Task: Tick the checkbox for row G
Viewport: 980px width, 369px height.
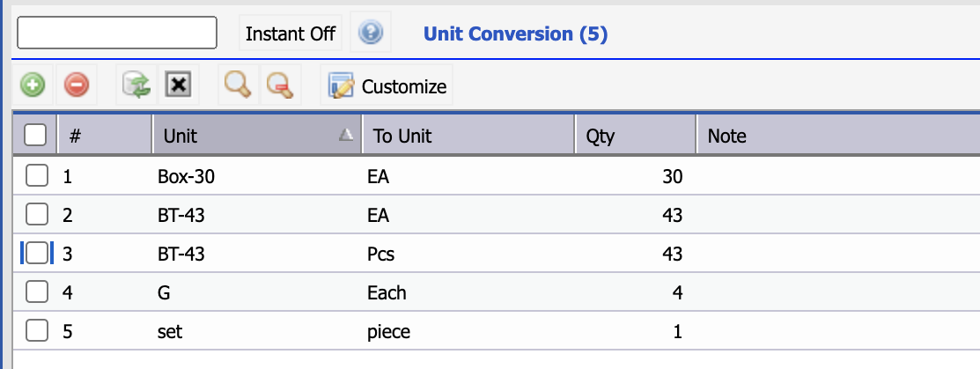Action: pos(37,292)
